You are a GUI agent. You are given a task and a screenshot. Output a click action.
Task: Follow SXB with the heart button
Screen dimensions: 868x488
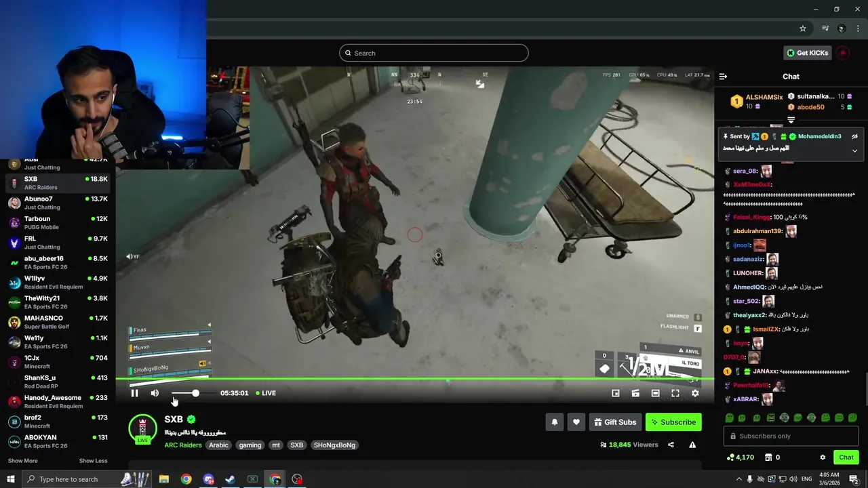[x=576, y=422]
